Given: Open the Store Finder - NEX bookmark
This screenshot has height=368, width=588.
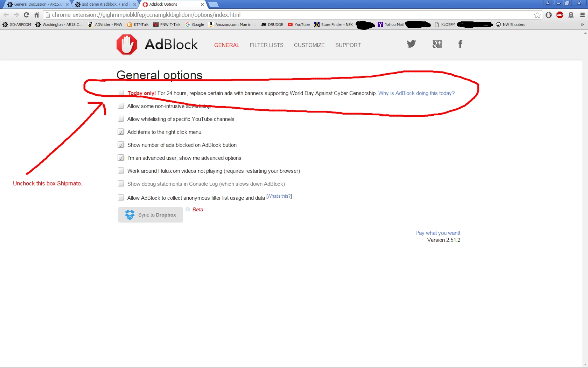Looking at the screenshot, I should [334, 25].
